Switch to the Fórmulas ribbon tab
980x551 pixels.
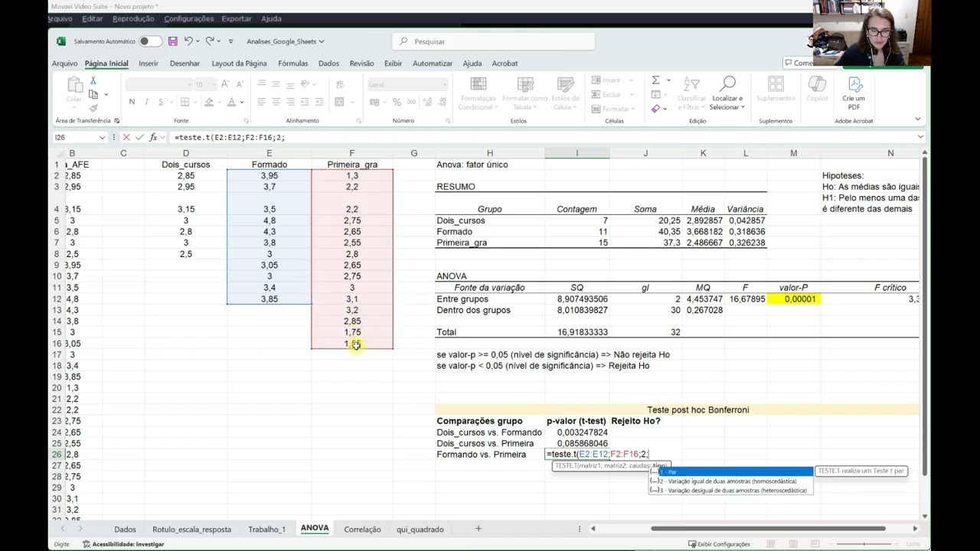click(292, 64)
